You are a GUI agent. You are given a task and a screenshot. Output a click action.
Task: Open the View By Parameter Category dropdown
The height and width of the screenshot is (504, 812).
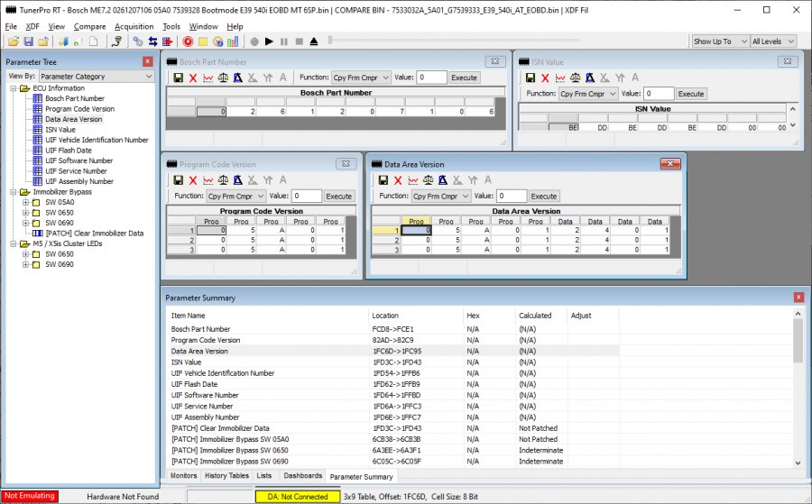(x=97, y=76)
